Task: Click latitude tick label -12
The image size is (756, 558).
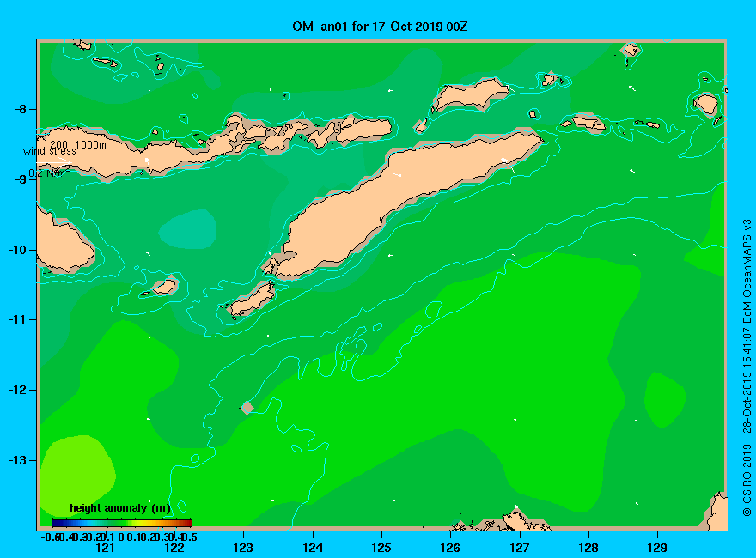Action: point(17,390)
